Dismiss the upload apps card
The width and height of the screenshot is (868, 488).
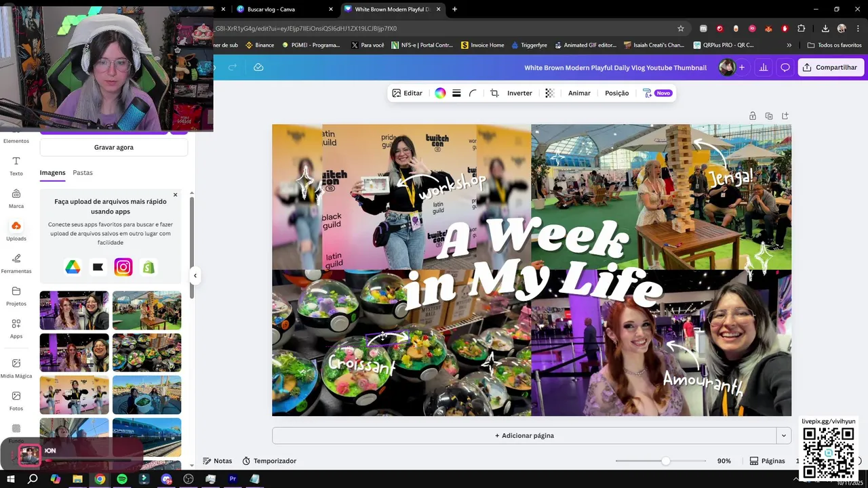[x=175, y=195]
